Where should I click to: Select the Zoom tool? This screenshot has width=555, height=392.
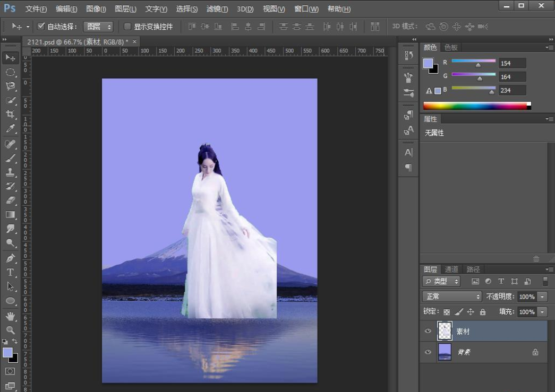pyautogui.click(x=10, y=330)
